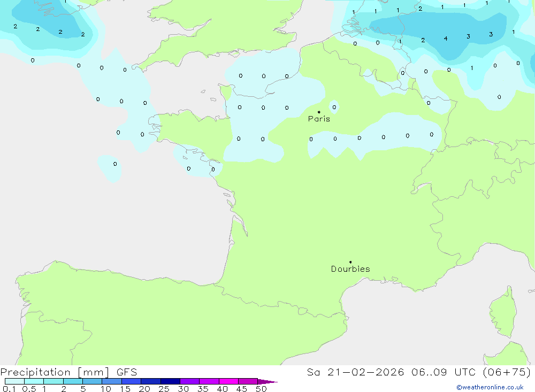Click the '4' precipitation value on map

coord(446,39)
